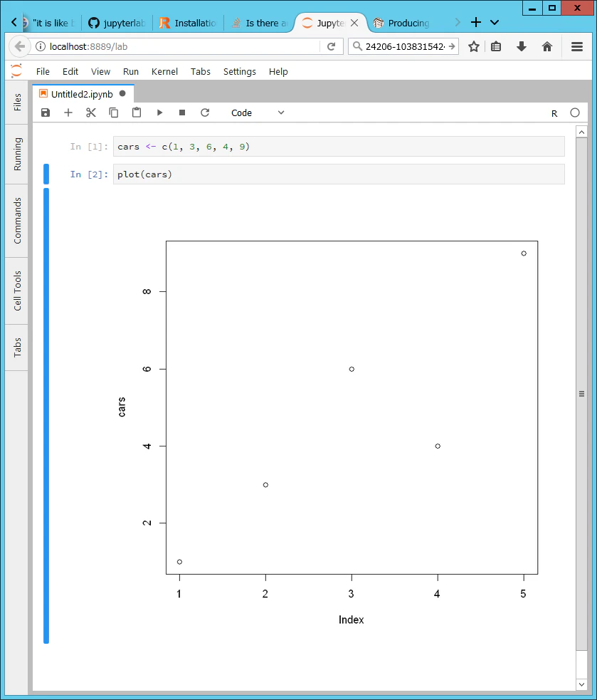Open the Run menu
The height and width of the screenshot is (700, 597).
pyautogui.click(x=131, y=71)
